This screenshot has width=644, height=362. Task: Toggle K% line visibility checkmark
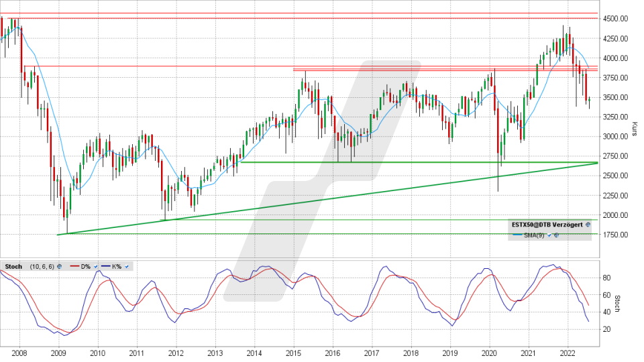(x=127, y=266)
